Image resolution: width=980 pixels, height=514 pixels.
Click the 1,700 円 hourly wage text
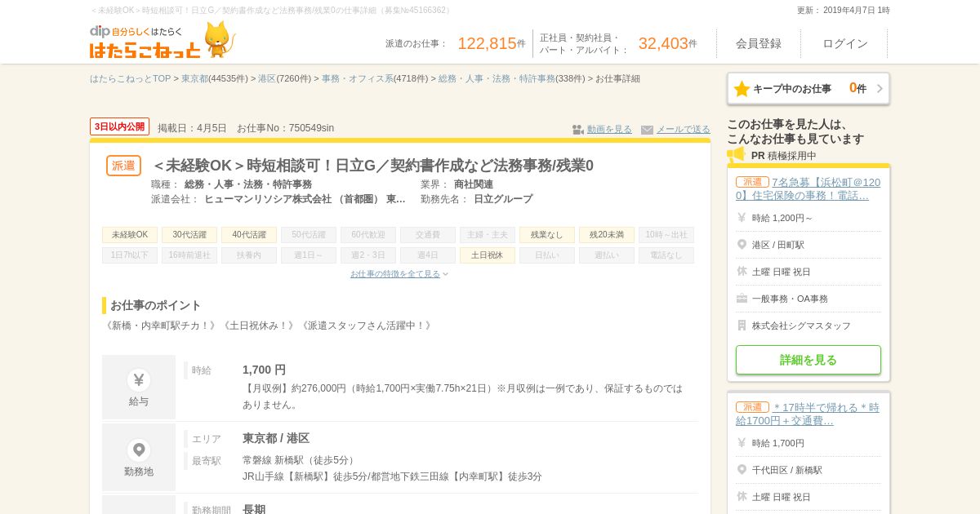pos(264,370)
